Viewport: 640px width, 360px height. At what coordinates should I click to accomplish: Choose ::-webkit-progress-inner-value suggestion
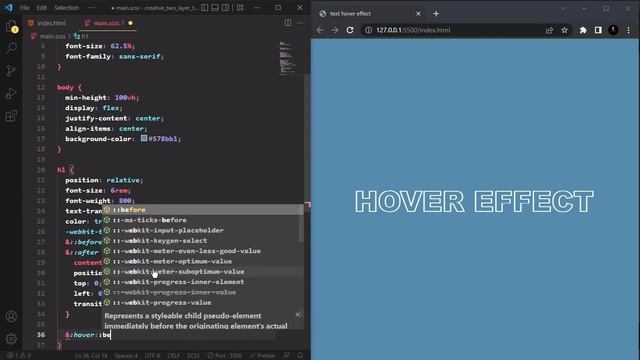[x=202, y=292]
